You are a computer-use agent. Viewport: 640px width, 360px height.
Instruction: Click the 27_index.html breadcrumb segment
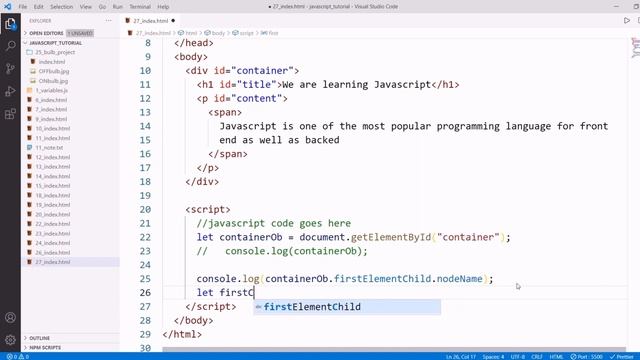[x=149, y=33]
